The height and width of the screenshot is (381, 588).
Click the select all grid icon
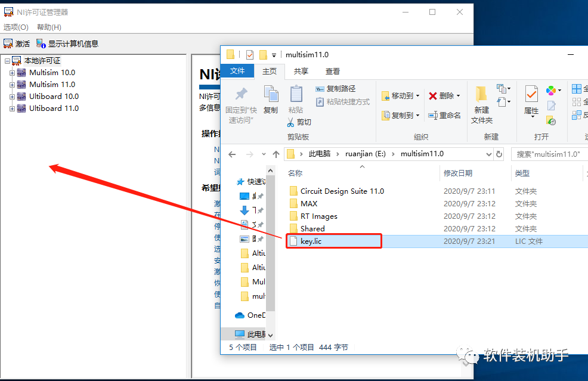577,89
